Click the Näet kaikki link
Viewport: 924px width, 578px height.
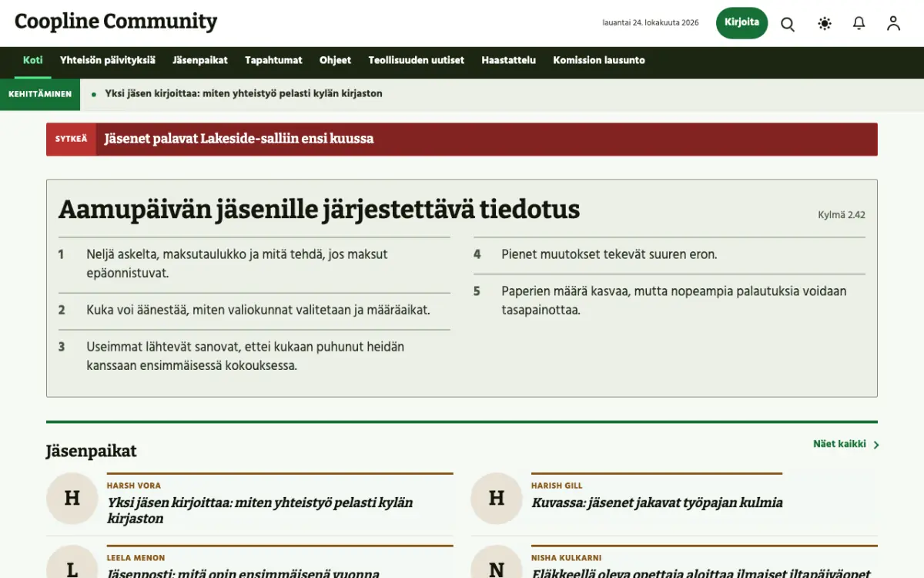tap(839, 444)
